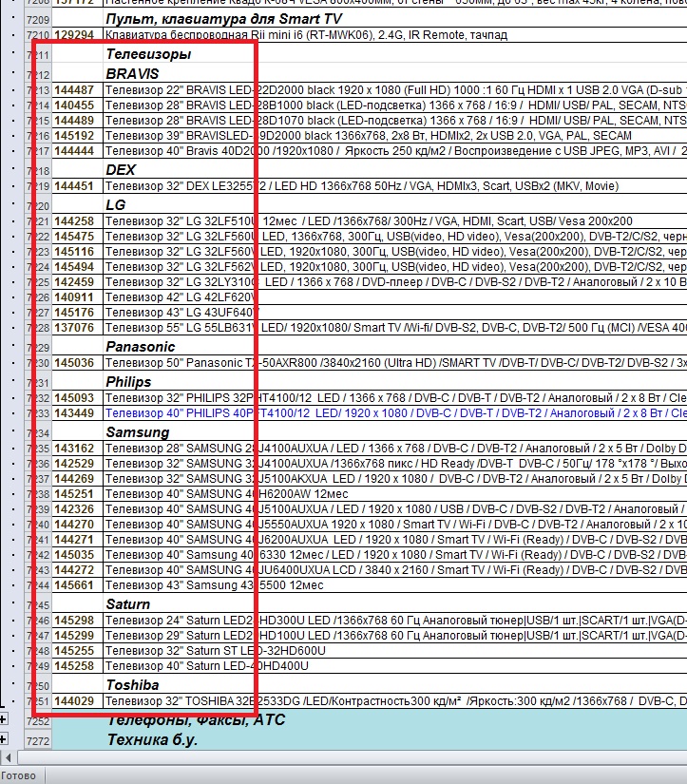687x784 pixels.
Task: Select the Saturn ST LED-32HD600U description cell
Action: pos(395,651)
